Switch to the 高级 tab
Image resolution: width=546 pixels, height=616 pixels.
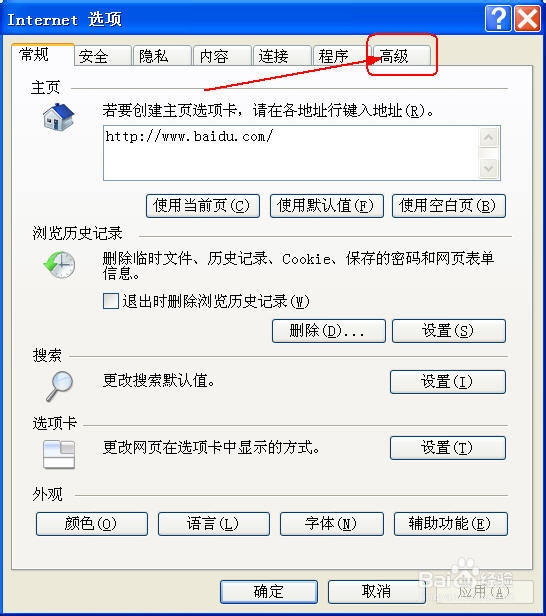click(400, 56)
